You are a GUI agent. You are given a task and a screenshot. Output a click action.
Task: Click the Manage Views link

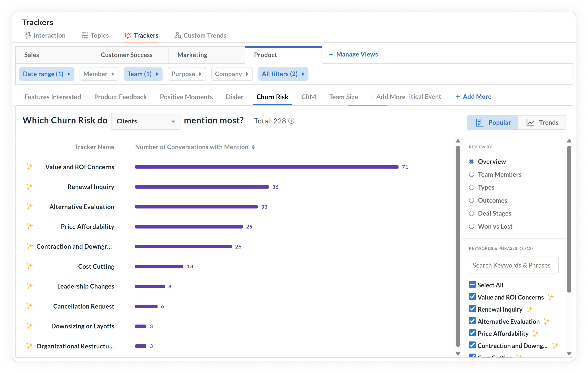pos(353,54)
